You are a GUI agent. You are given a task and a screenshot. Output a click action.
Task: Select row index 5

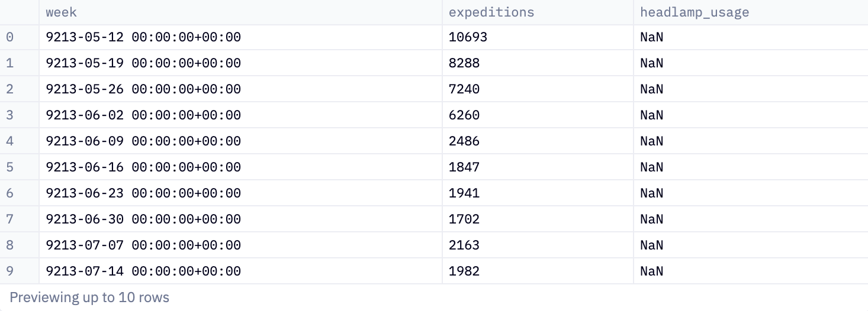tap(9, 167)
